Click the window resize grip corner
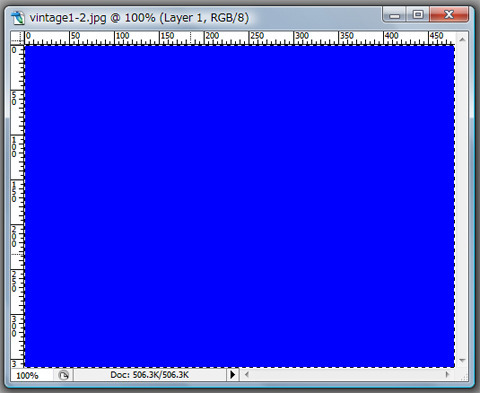The image size is (480, 393). [x=463, y=376]
